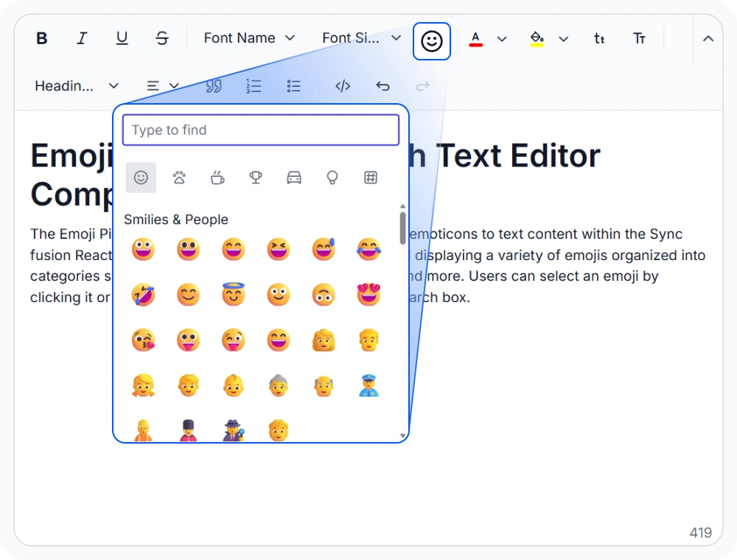Toggle underline formatting

pyautogui.click(x=122, y=38)
